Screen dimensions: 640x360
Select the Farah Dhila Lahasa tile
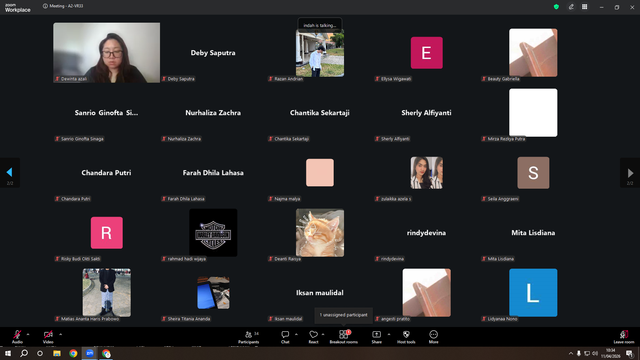[x=213, y=173]
